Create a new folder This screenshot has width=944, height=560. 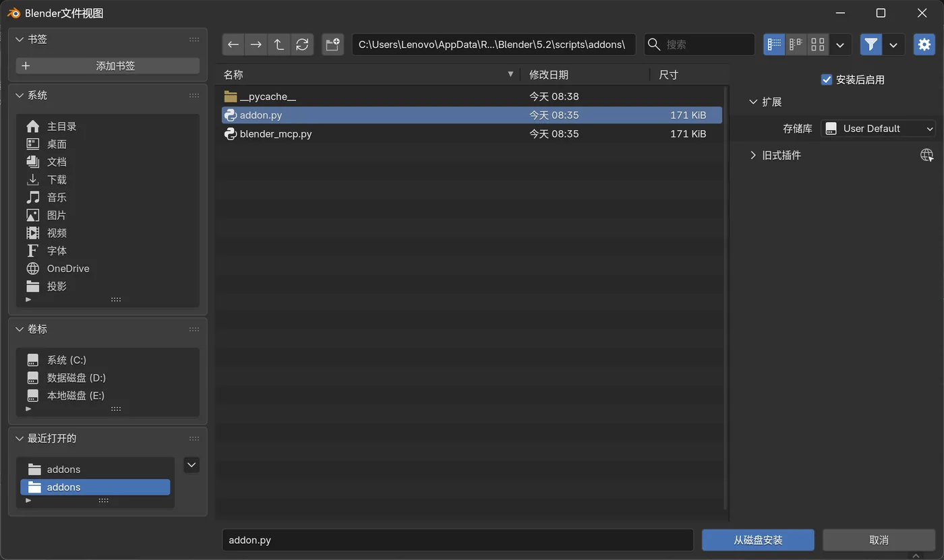tap(333, 44)
